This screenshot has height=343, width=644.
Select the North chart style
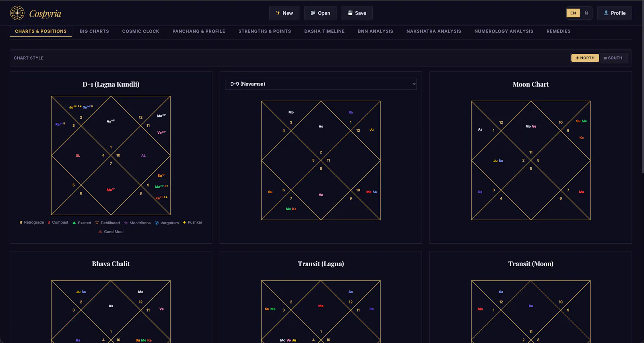(585, 58)
